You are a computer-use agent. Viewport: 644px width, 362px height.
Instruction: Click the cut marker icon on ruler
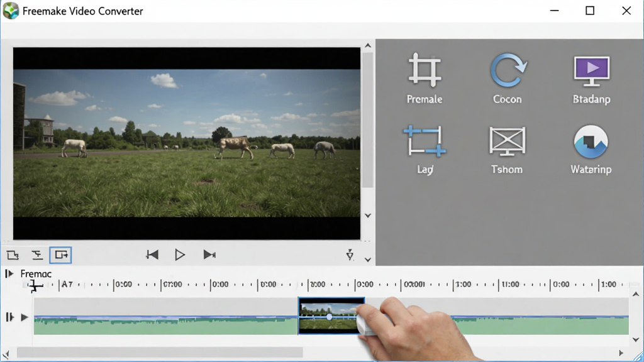(x=35, y=287)
